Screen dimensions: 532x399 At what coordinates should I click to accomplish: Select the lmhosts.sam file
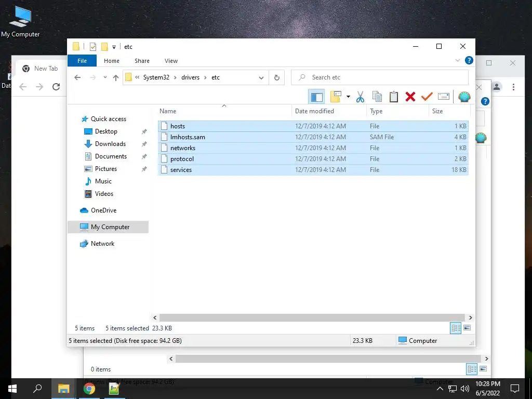313,137
